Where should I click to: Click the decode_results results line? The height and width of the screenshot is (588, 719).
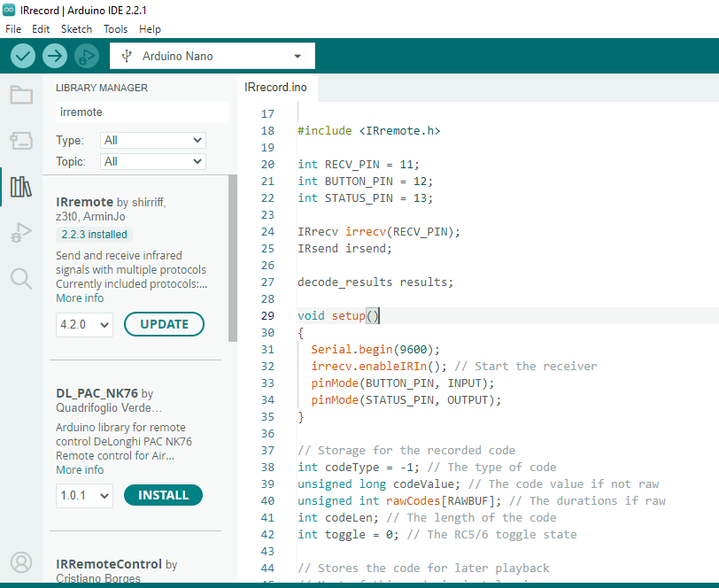[375, 282]
